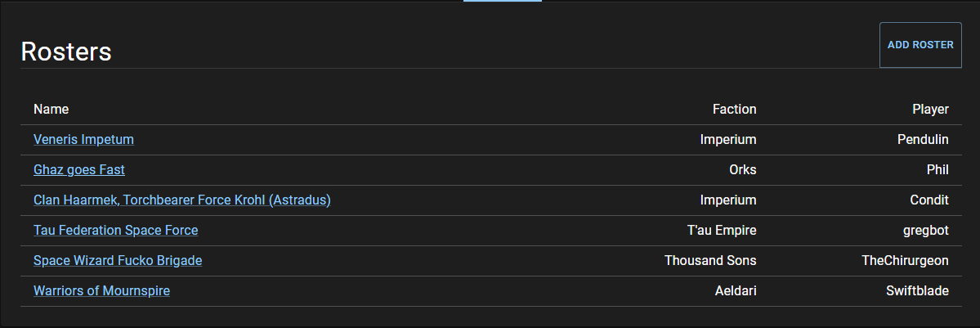Select the T'au Empire faction cell

click(722, 231)
